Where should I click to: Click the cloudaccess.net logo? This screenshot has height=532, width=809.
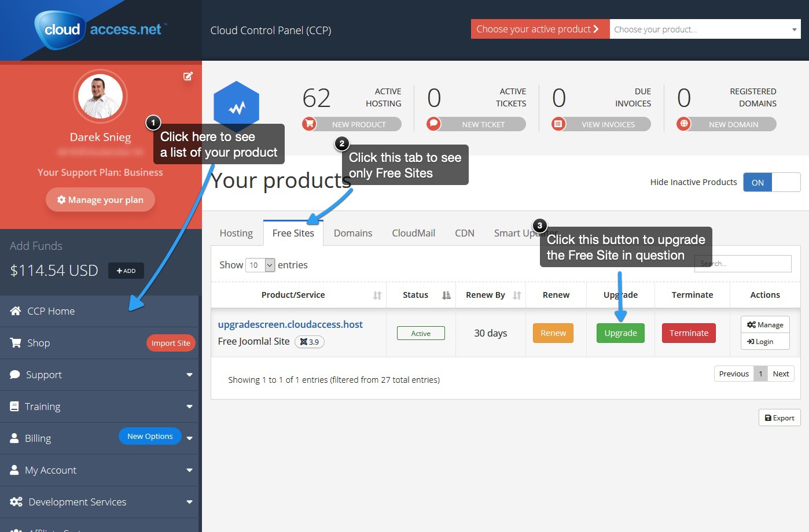point(101,29)
